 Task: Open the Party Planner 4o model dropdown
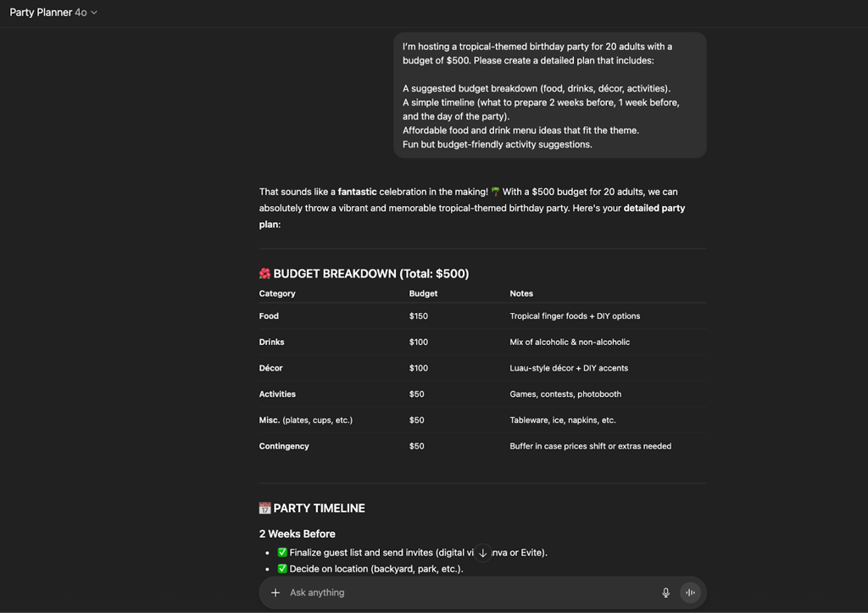[x=53, y=12]
